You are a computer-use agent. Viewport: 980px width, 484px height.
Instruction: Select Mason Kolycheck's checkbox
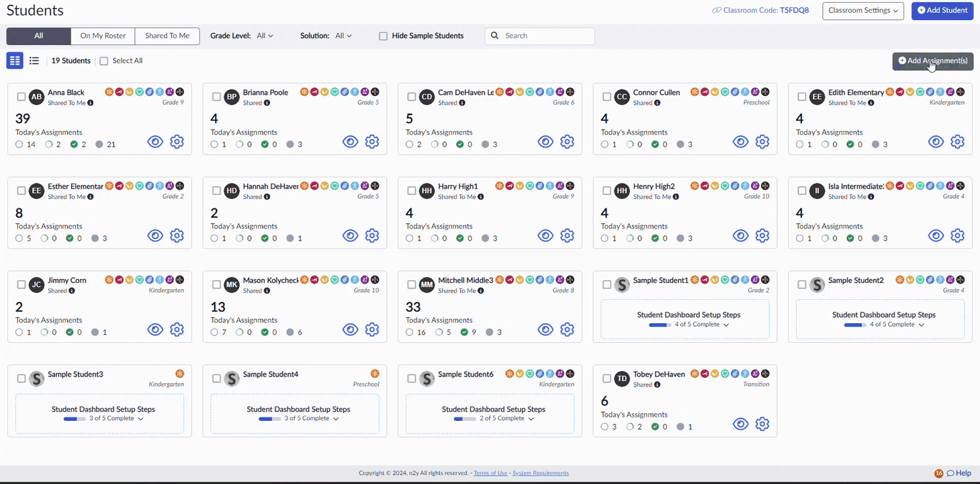click(216, 285)
